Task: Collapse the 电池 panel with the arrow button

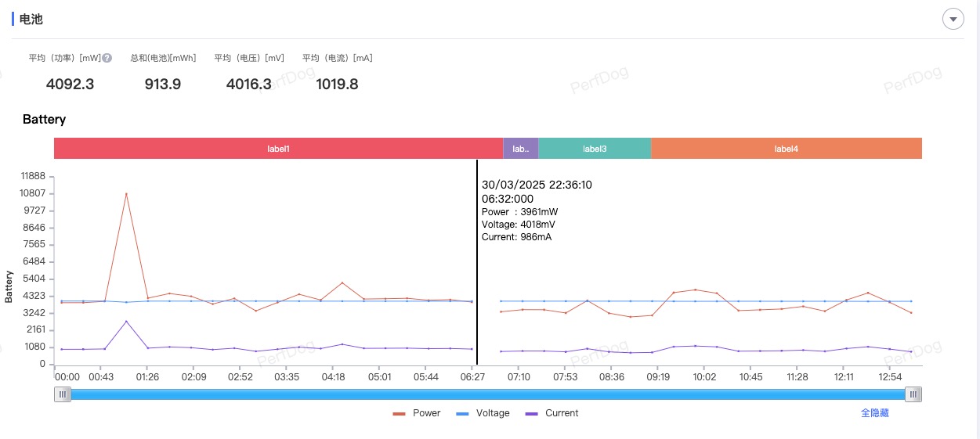Action: (953, 19)
